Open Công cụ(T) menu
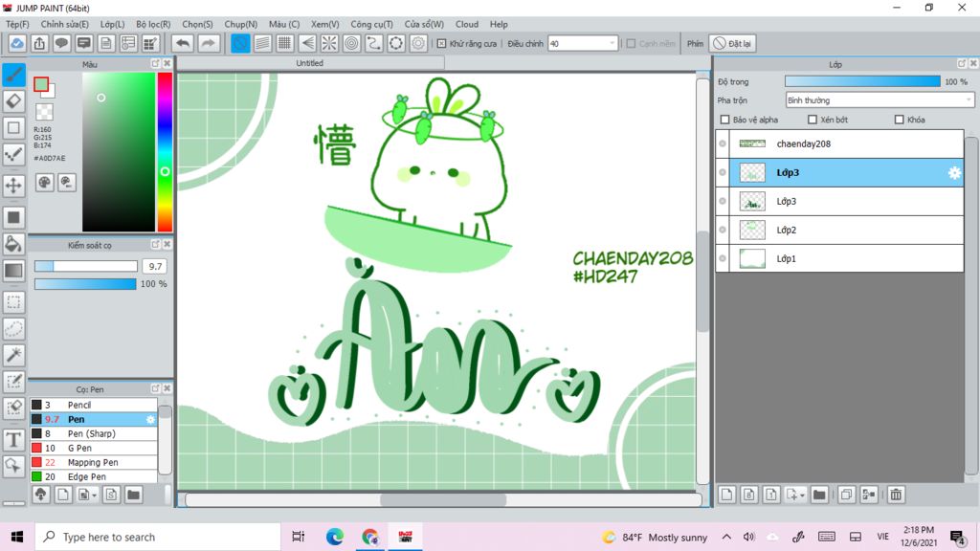 point(372,24)
